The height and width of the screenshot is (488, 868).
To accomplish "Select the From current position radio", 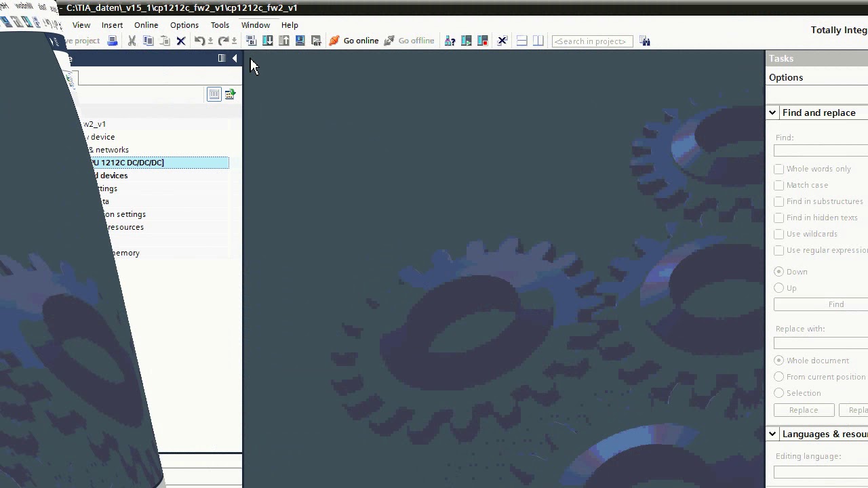I will (778, 377).
